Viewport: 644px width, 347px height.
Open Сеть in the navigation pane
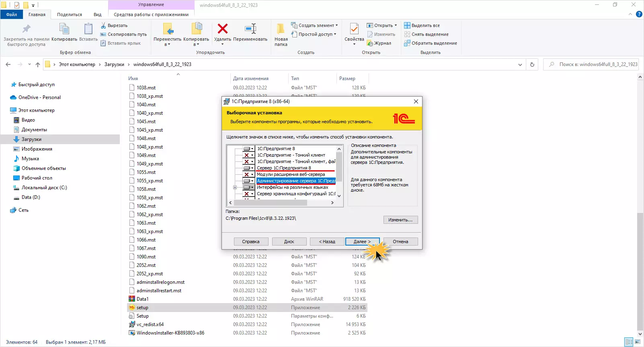tap(23, 210)
